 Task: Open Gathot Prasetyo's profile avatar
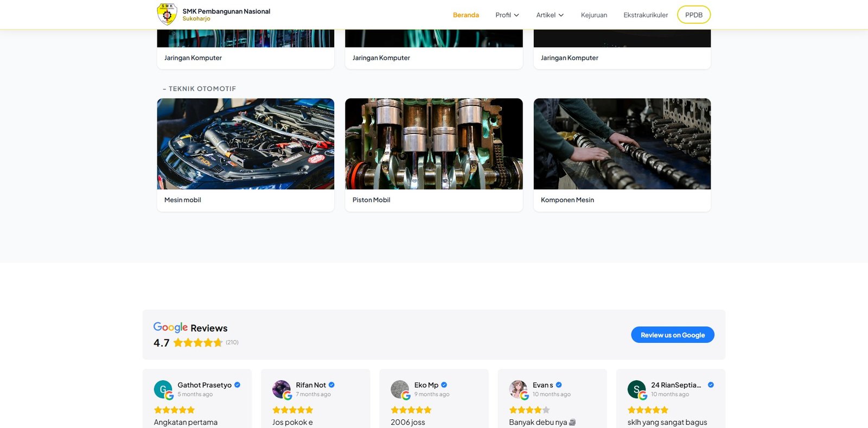(163, 389)
